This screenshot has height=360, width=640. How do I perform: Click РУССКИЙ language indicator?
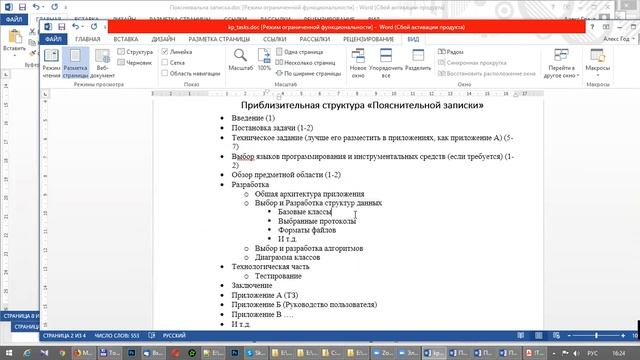pyautogui.click(x=174, y=336)
